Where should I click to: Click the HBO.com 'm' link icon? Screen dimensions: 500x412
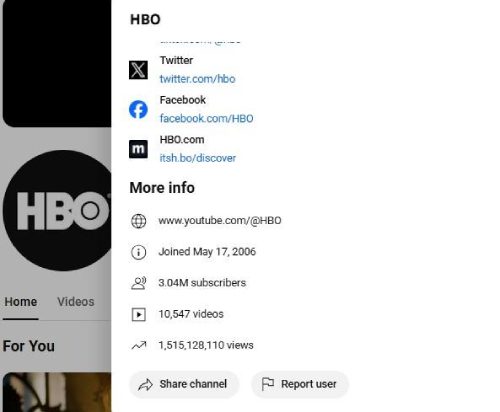coord(138,149)
